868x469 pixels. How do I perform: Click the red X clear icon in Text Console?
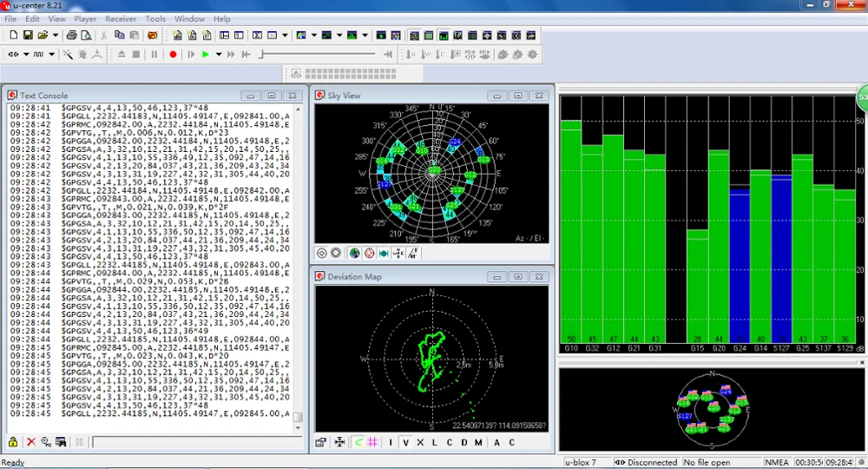[30, 442]
